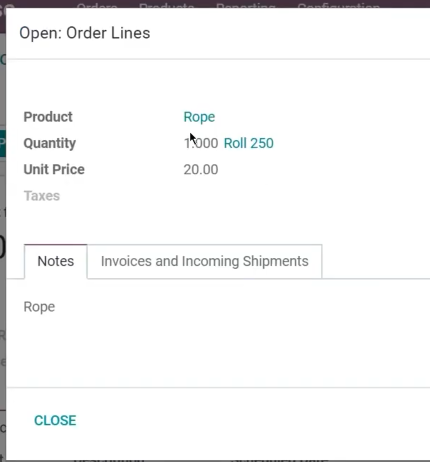Click the Quantity field label

pyautogui.click(x=50, y=143)
